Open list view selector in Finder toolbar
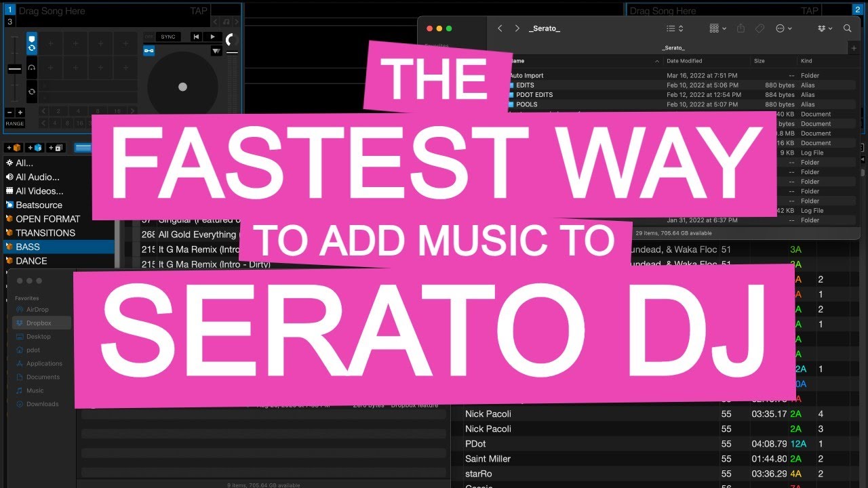This screenshot has height=488, width=868. (x=675, y=28)
